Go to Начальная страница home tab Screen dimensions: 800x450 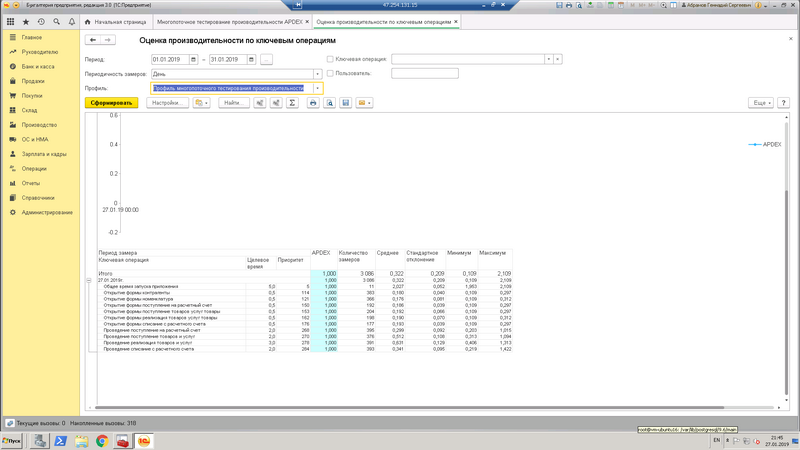(116, 22)
